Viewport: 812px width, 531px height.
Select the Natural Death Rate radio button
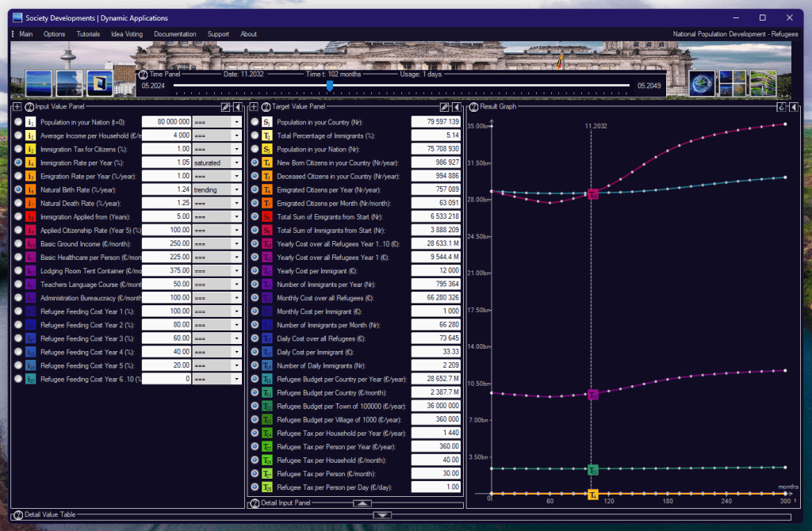click(18, 203)
